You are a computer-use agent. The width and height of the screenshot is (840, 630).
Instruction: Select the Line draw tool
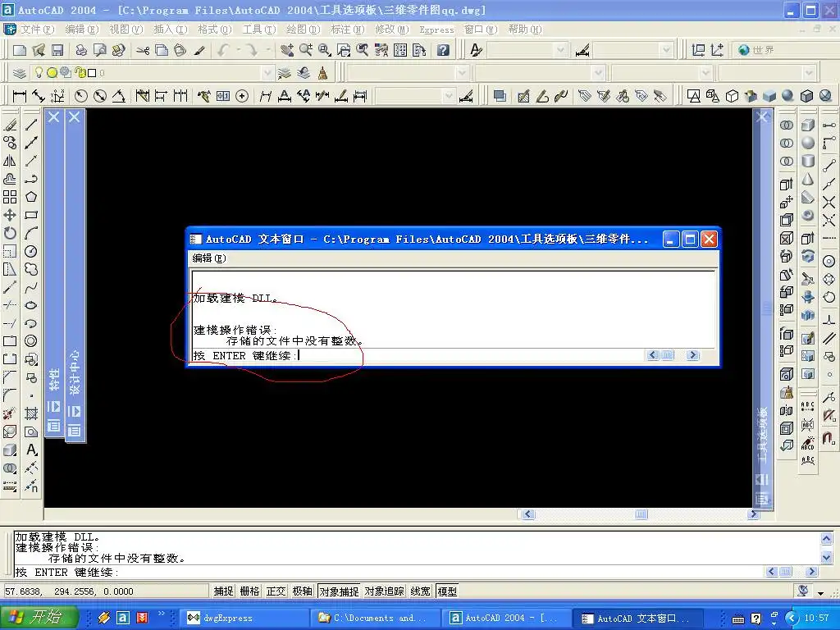(x=31, y=125)
